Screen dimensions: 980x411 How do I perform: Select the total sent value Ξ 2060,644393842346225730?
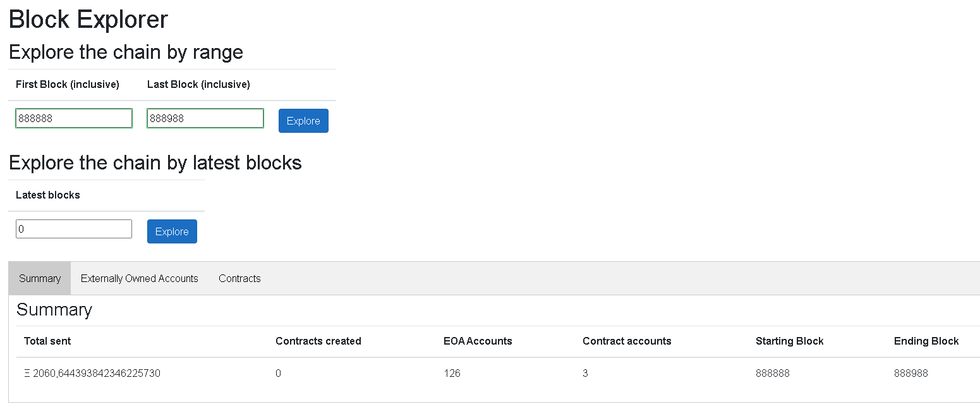92,374
